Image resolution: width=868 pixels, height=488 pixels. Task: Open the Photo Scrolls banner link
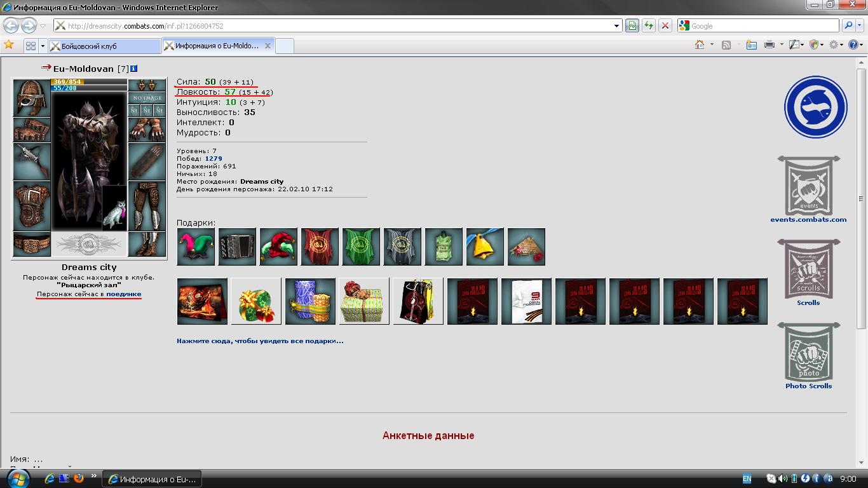(808, 356)
